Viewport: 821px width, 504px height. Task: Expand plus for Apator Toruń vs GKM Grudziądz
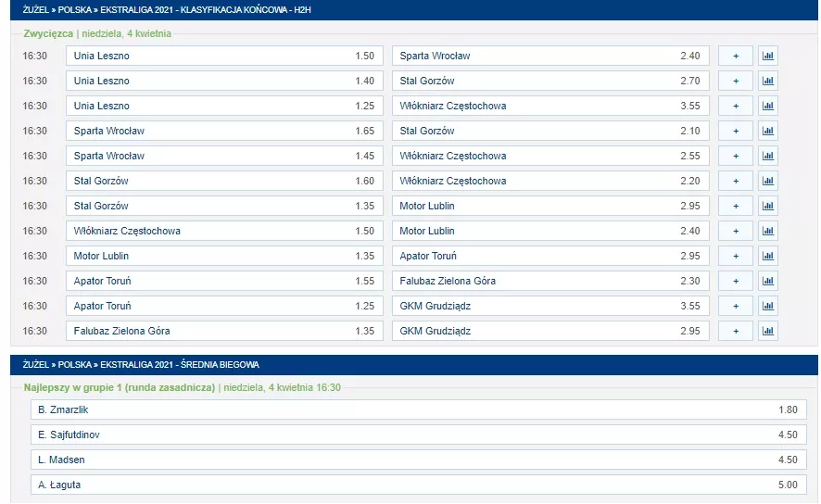coord(736,306)
